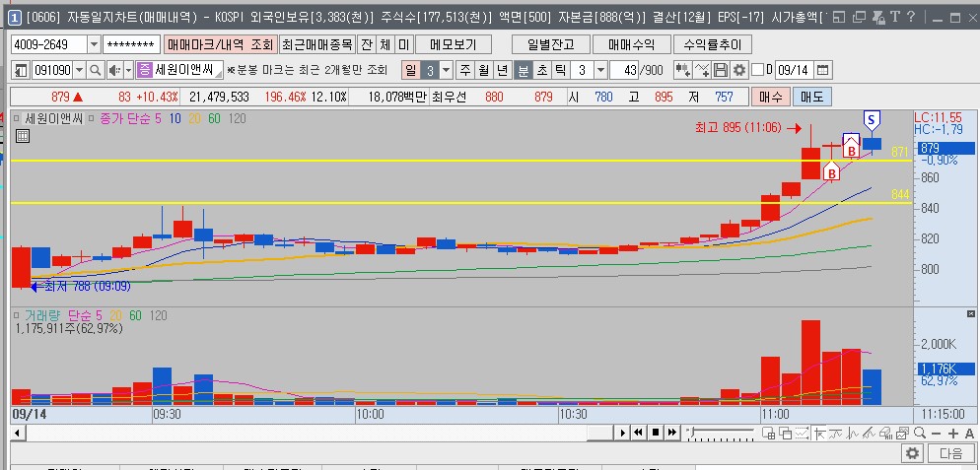
Task: Toggle the 미 filter button
Action: tap(404, 44)
